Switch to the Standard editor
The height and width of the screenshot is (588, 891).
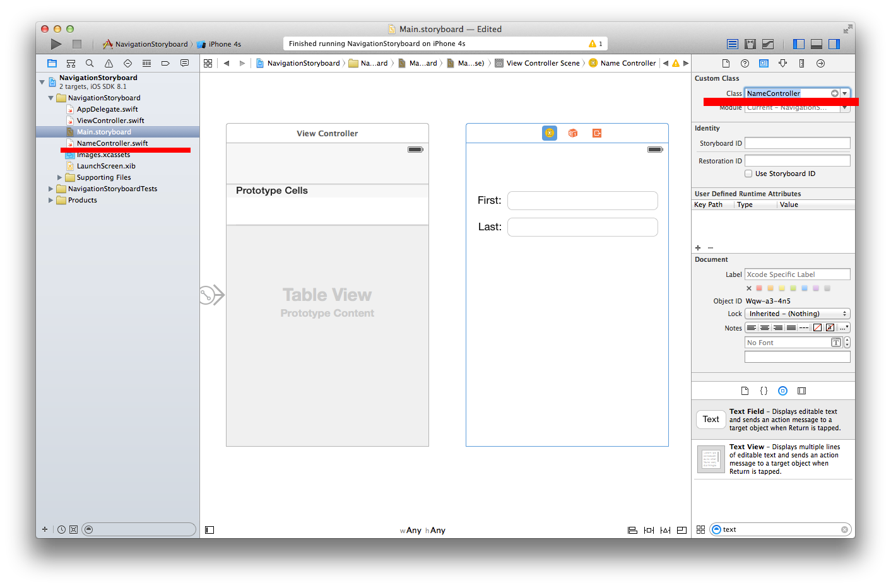pos(733,44)
